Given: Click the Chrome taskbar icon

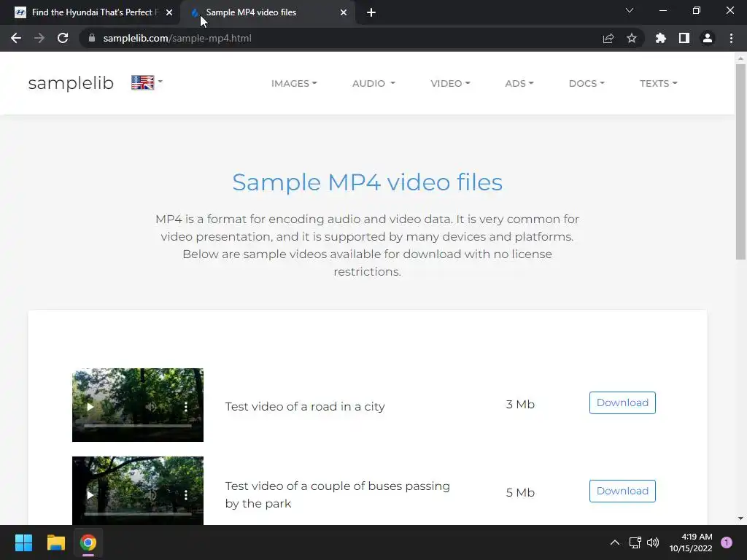Looking at the screenshot, I should click(88, 542).
